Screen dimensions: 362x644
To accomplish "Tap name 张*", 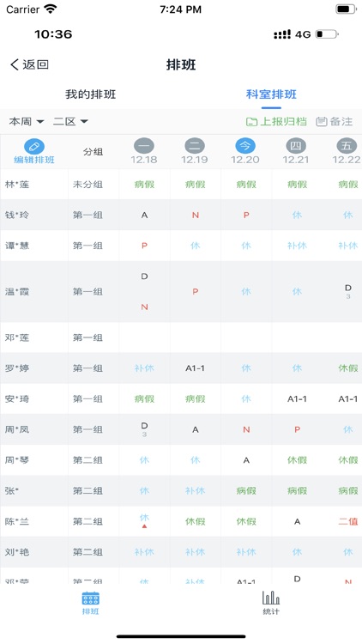I will [12, 491].
